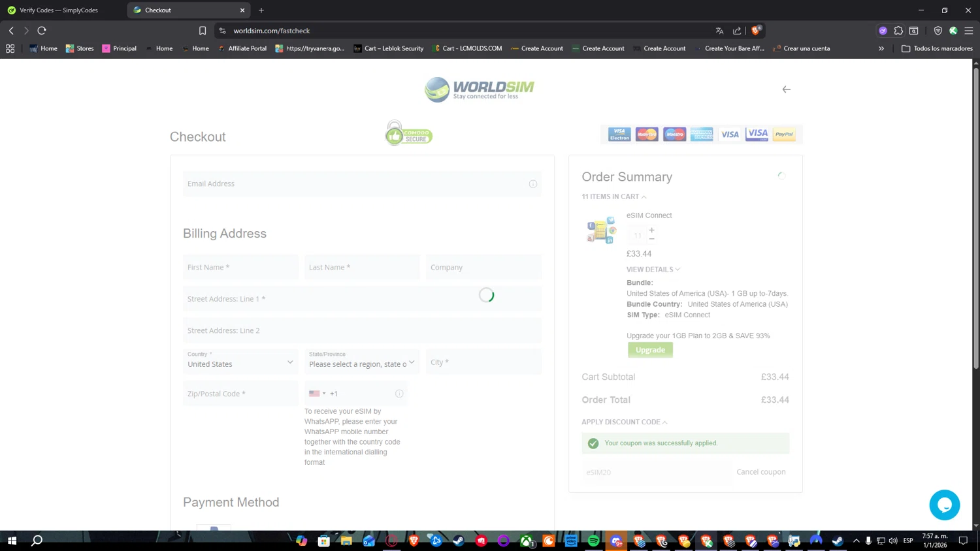The height and width of the screenshot is (551, 980).
Task: Click Cancel coupon
Action: tap(761, 472)
